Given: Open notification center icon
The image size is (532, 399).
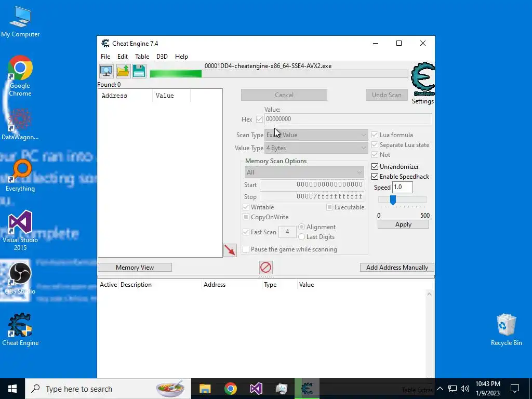Looking at the screenshot, I should 515,389.
